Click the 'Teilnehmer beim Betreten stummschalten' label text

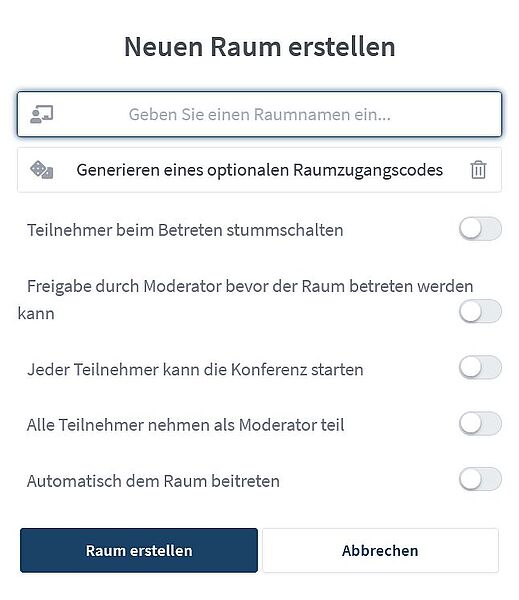[x=185, y=230]
